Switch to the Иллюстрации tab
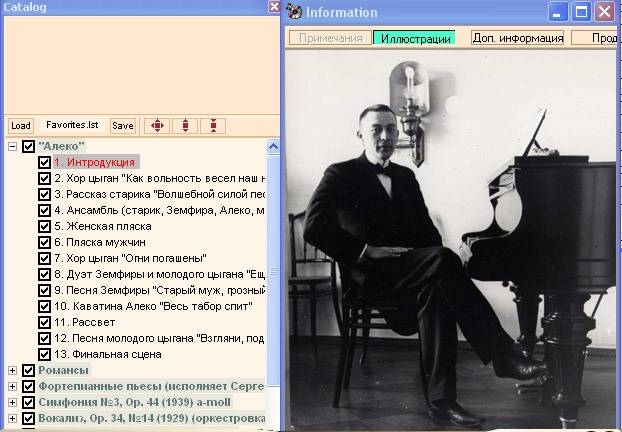The width and height of the screenshot is (622, 432). pos(415,38)
